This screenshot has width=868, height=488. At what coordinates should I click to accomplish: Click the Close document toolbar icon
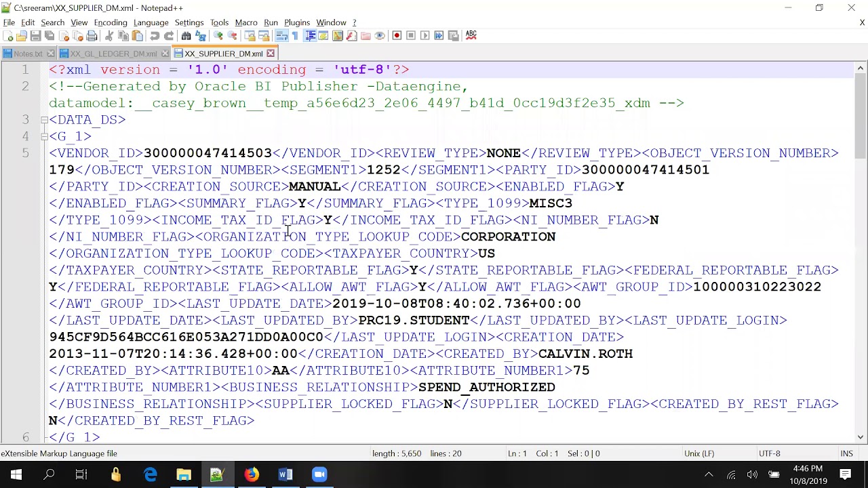pyautogui.click(x=64, y=35)
